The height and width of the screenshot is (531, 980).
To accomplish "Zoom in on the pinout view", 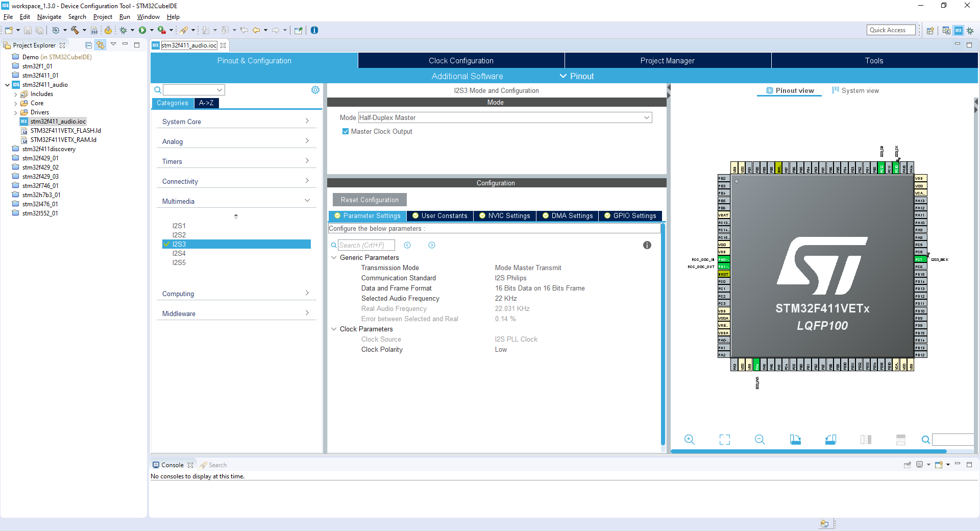I will click(x=689, y=440).
